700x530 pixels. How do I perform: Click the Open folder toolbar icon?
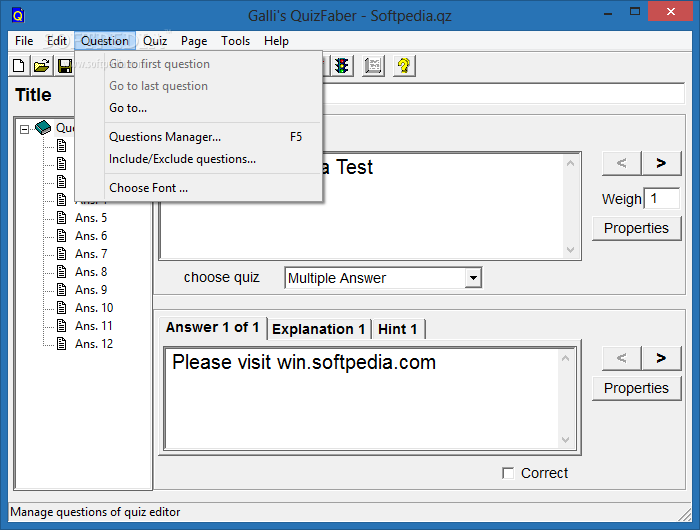(x=42, y=66)
